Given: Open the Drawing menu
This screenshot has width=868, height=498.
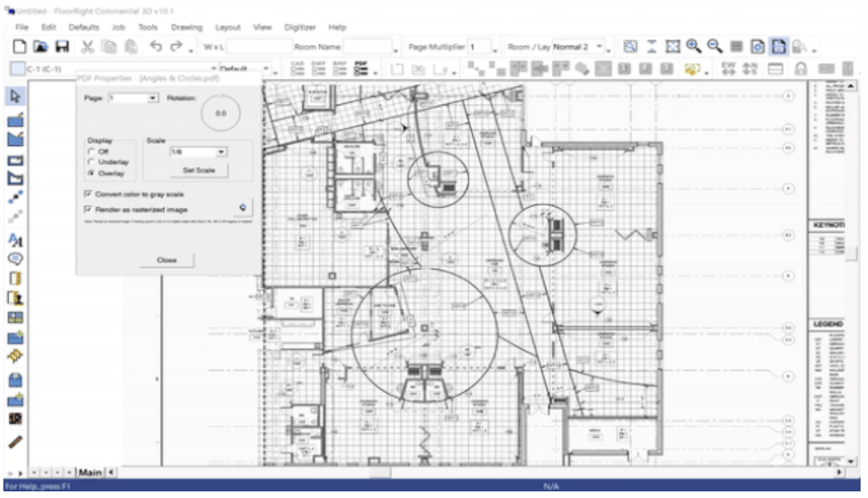Looking at the screenshot, I should [187, 27].
